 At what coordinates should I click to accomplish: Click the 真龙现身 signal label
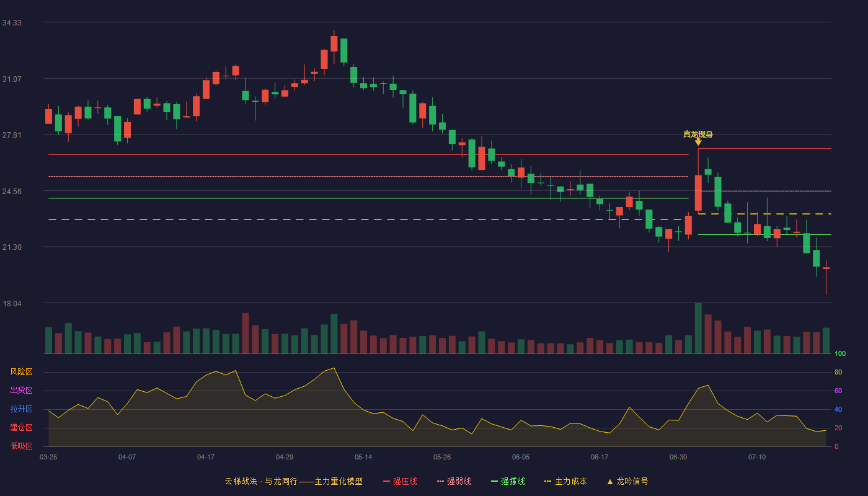[698, 134]
